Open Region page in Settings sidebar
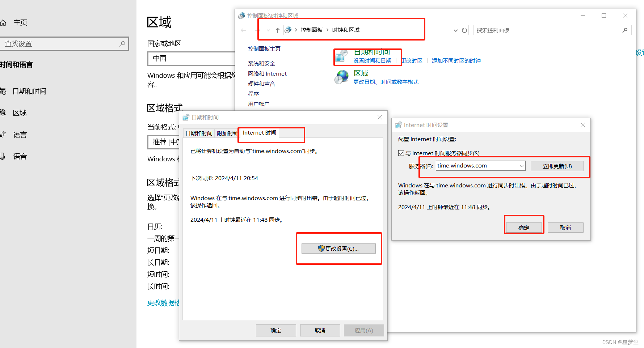The width and height of the screenshot is (644, 348). click(x=20, y=113)
